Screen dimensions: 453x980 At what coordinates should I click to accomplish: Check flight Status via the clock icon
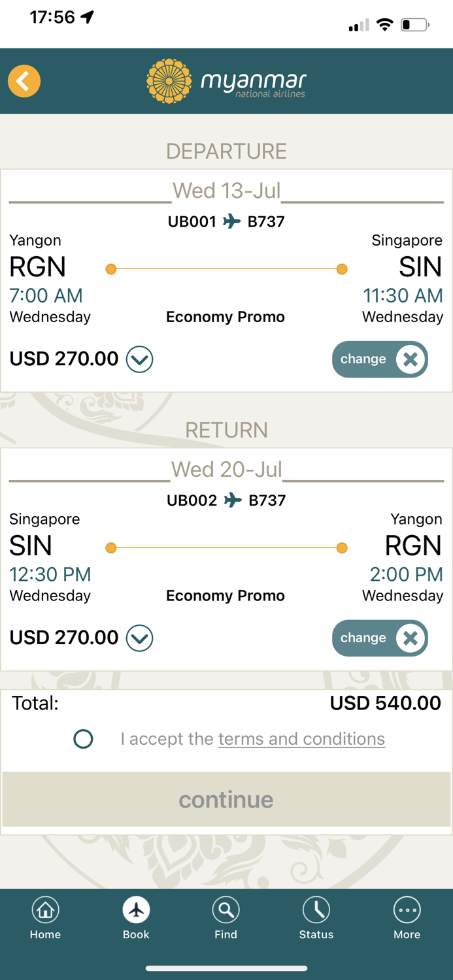click(316, 909)
